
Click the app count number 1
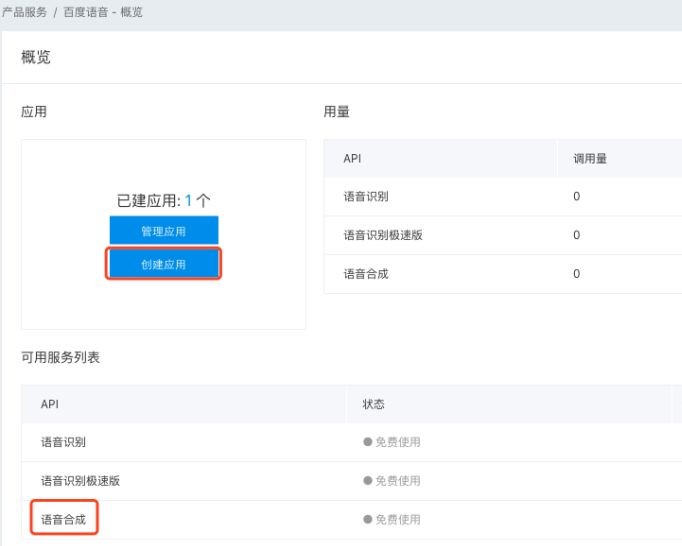(x=188, y=201)
